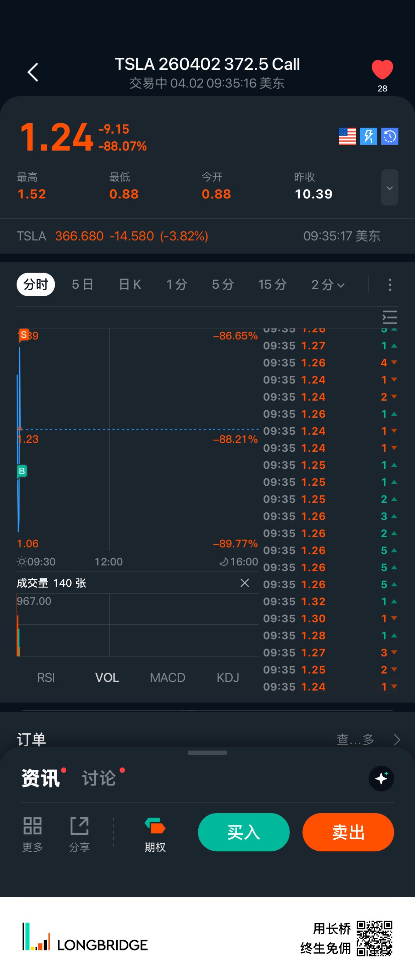Open the three-dot chart options menu

click(x=389, y=285)
